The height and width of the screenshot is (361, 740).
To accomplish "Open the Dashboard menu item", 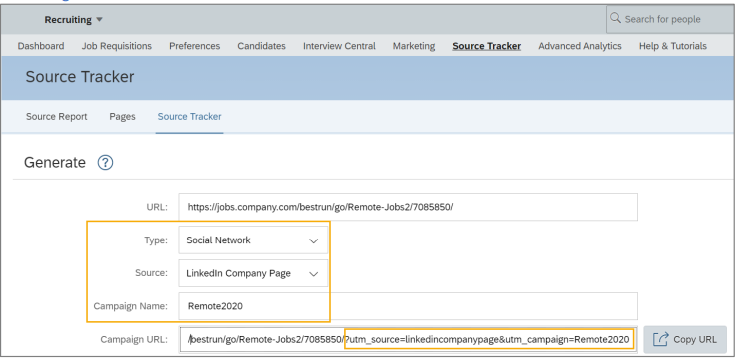I will (41, 46).
